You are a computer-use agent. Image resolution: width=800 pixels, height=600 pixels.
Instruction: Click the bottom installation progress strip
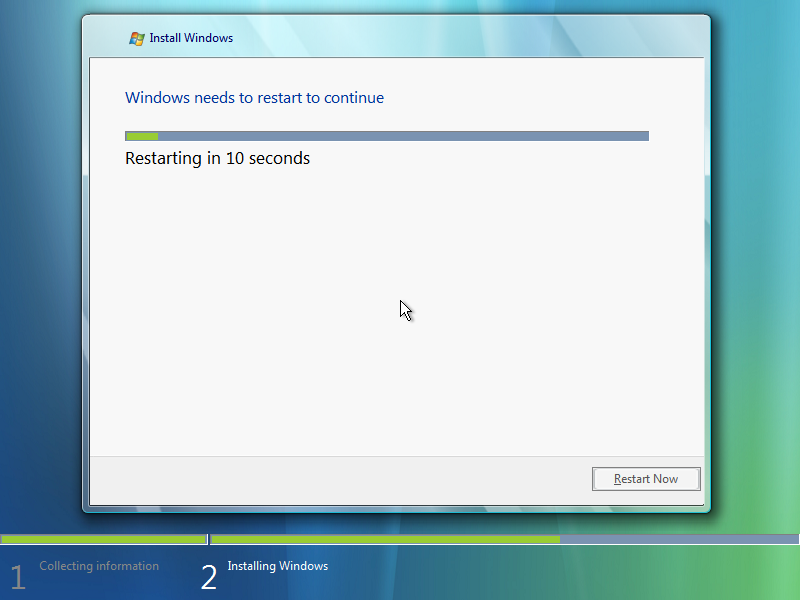point(400,539)
